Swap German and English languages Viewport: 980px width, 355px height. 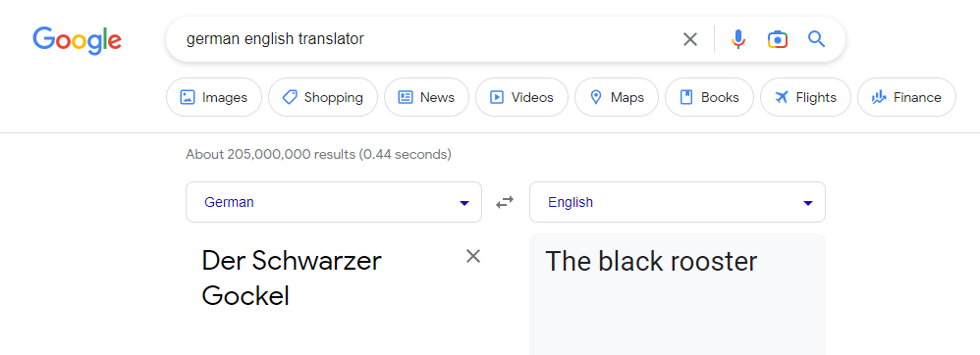coord(505,202)
